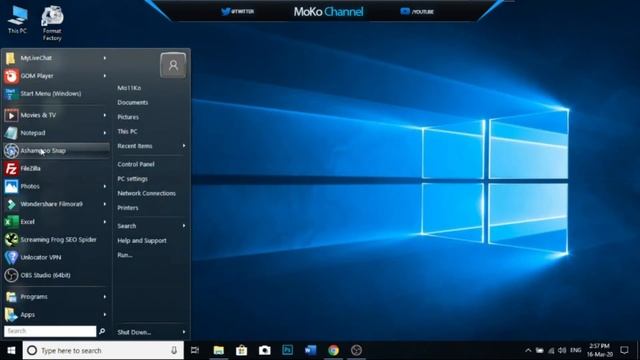Open Pictures from start menu
This screenshot has width=640, height=360.
pos(128,117)
